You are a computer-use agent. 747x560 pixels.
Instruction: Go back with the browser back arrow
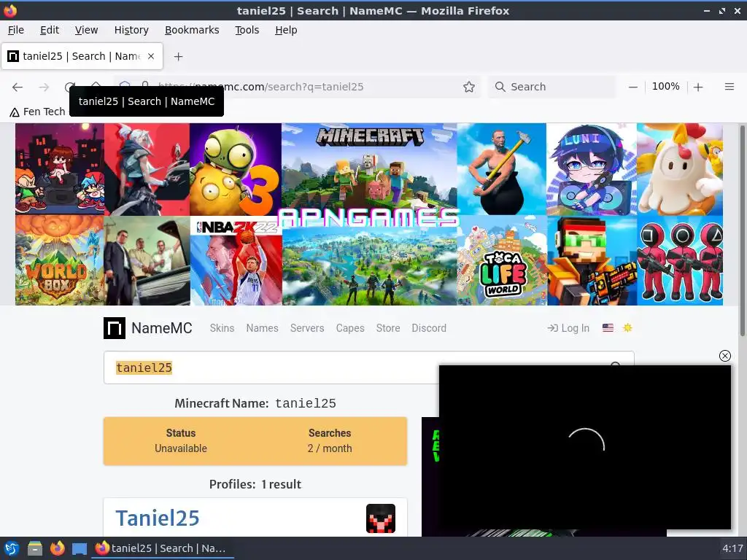point(18,87)
